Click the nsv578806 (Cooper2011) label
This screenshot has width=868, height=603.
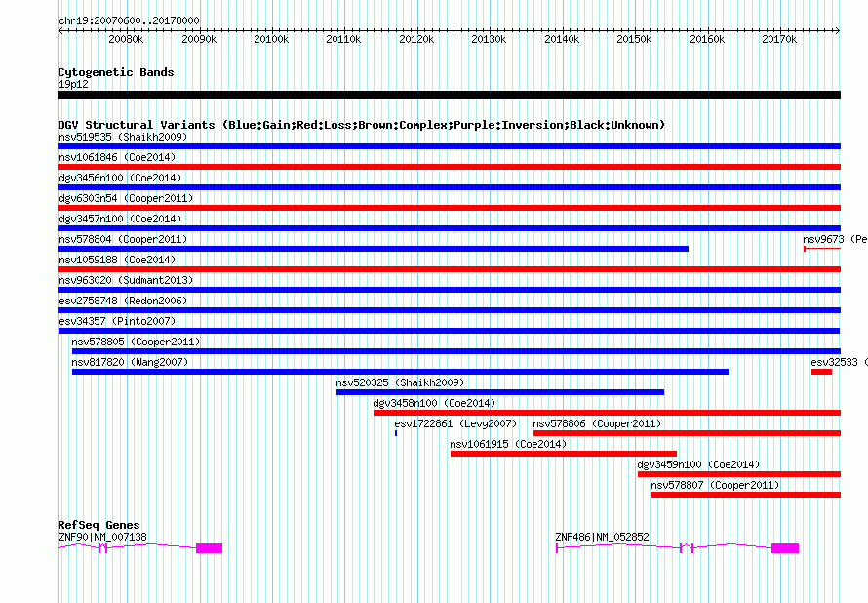pos(597,423)
